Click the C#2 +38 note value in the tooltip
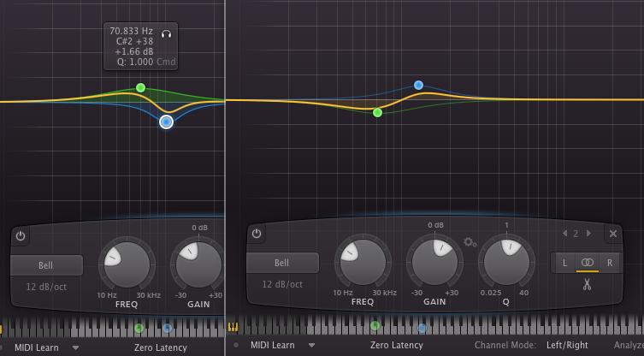The height and width of the screenshot is (356, 644). point(134,41)
